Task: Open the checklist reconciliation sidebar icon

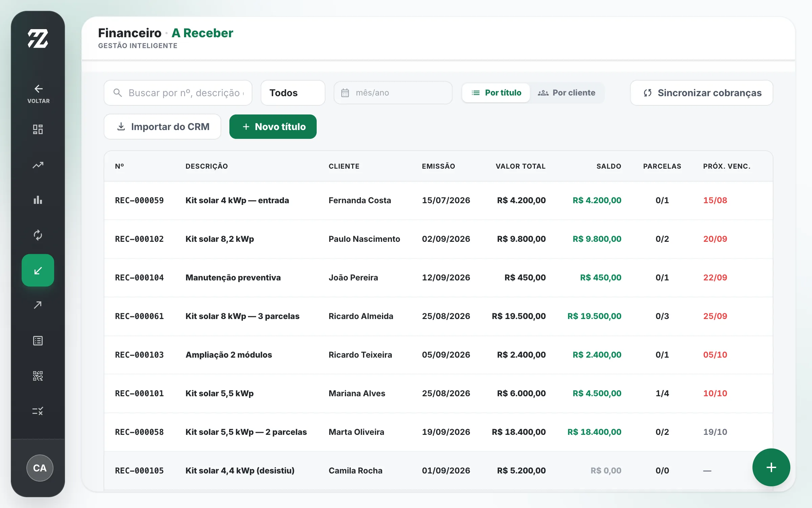Action: tap(38, 411)
